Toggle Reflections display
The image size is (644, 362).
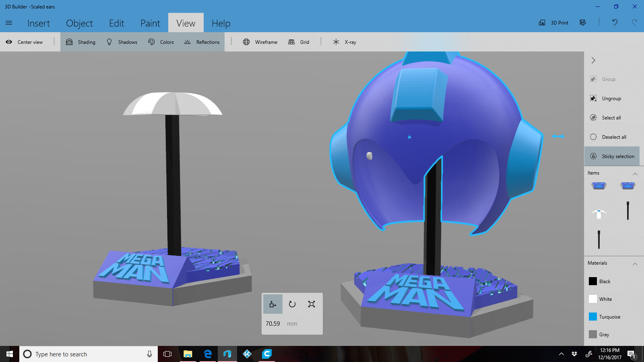click(x=202, y=42)
